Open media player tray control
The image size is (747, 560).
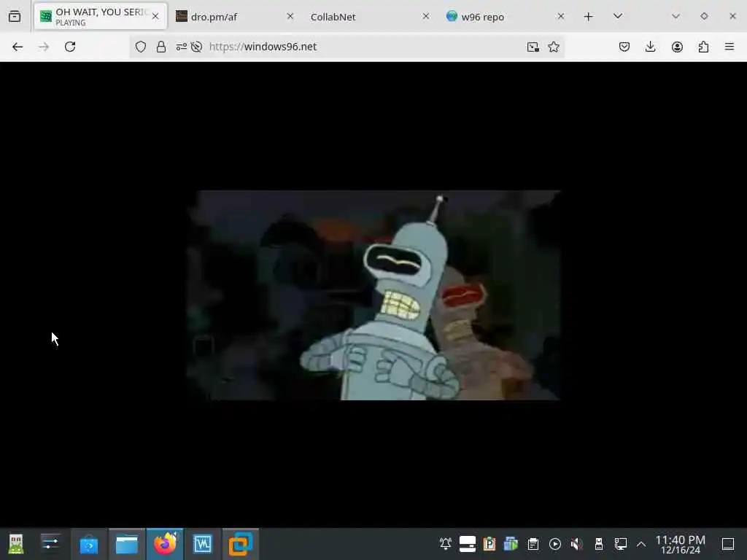555,544
